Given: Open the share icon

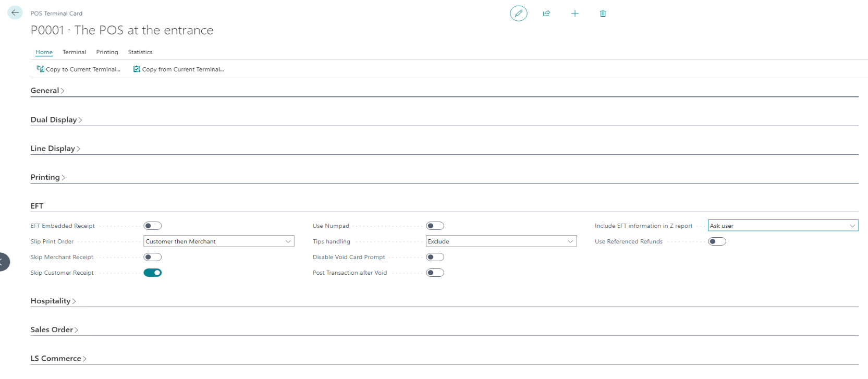Looking at the screenshot, I should pos(546,14).
